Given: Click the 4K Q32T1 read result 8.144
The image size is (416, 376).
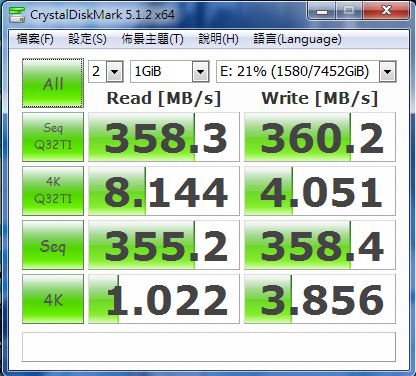Looking at the screenshot, I should [x=164, y=191].
